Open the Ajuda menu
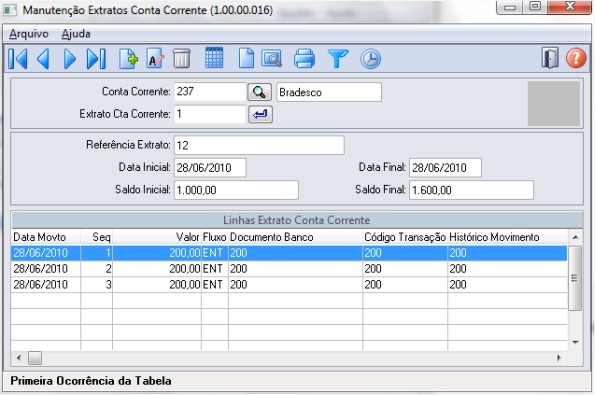 click(x=76, y=34)
